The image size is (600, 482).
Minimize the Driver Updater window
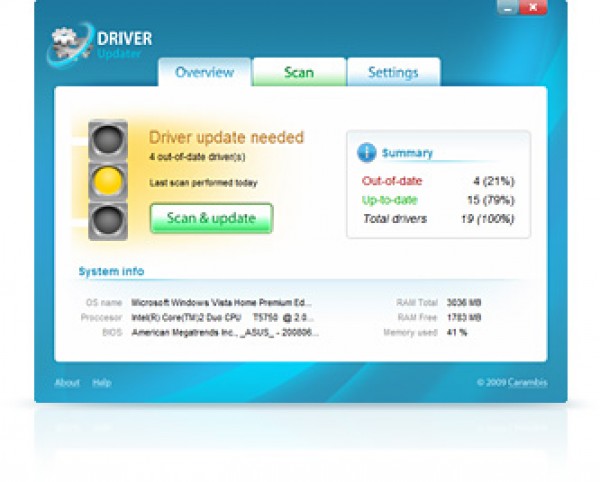pos(508,8)
